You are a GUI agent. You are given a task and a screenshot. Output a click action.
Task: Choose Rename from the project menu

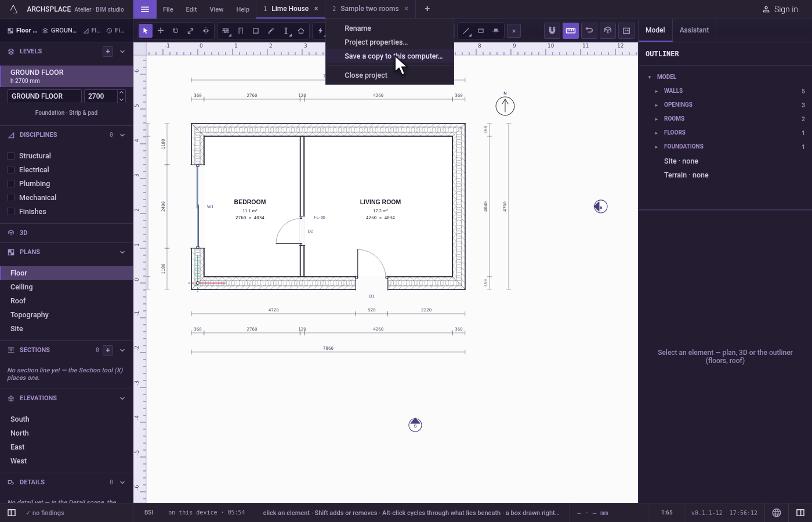pos(390,28)
